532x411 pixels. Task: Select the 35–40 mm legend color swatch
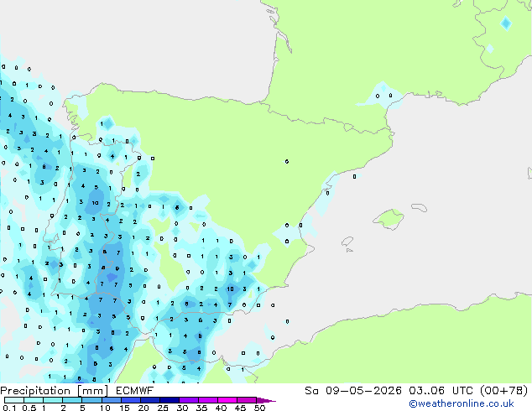tap(207, 400)
